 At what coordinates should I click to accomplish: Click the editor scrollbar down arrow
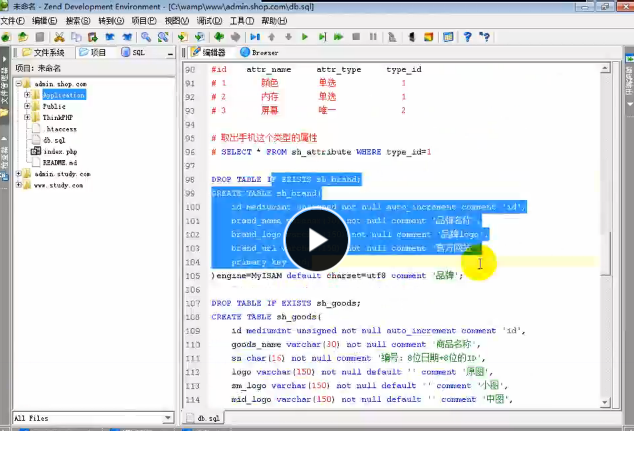605,402
